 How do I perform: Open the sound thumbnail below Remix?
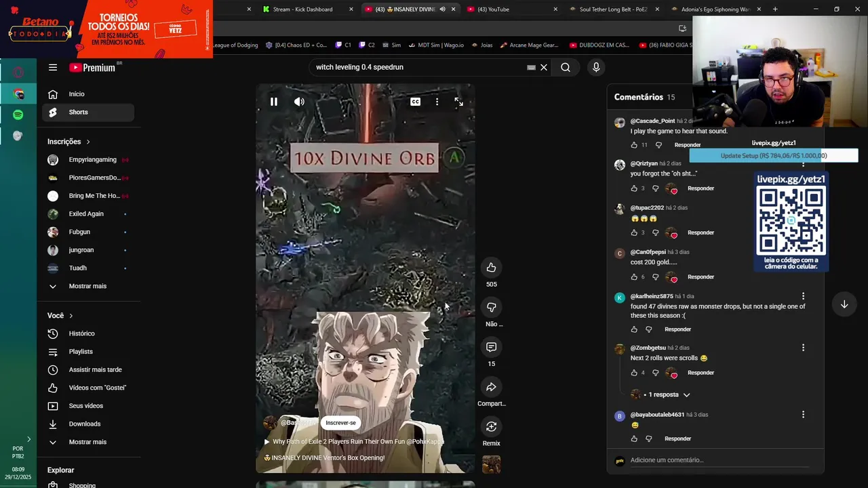[x=491, y=464]
